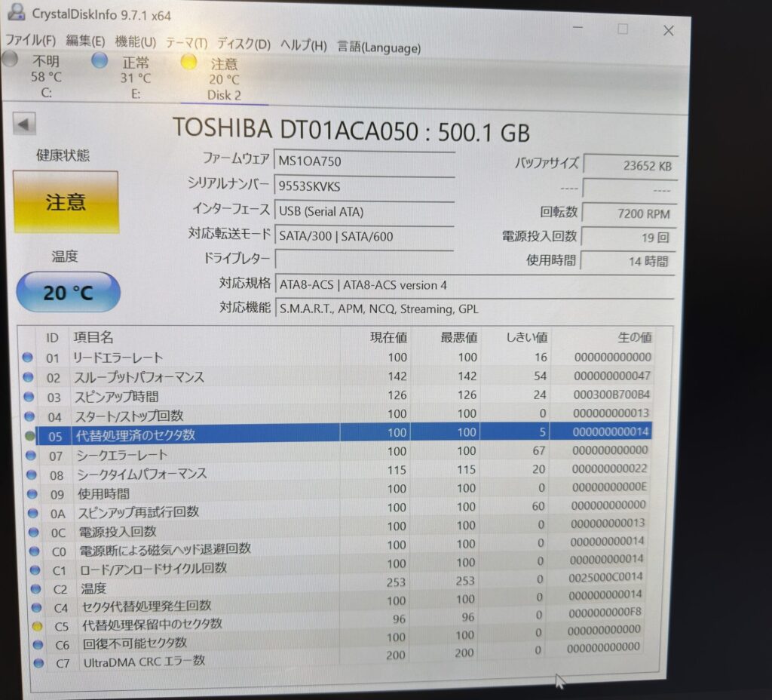This screenshot has width=772, height=700.
Task: Click raw value 0025000C0014 in row C2
Action: pyautogui.click(x=606, y=577)
